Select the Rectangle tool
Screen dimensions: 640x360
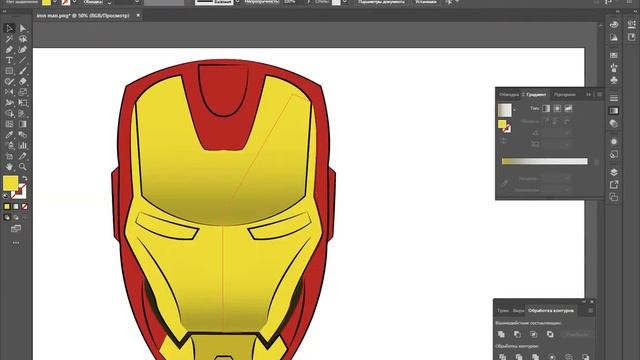click(x=9, y=71)
